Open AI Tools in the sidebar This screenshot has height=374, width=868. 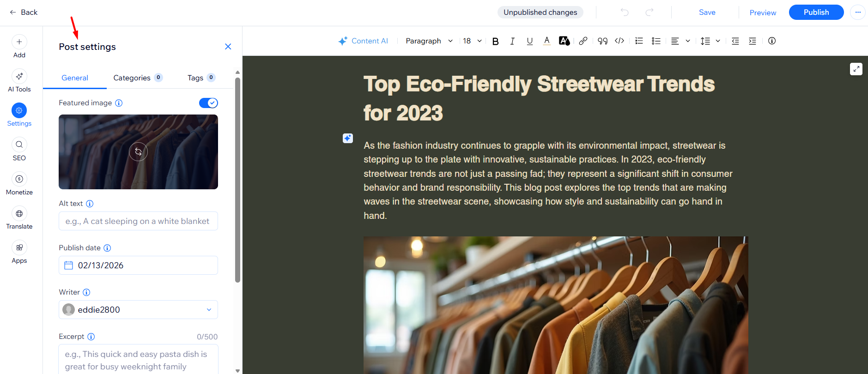coord(19,81)
